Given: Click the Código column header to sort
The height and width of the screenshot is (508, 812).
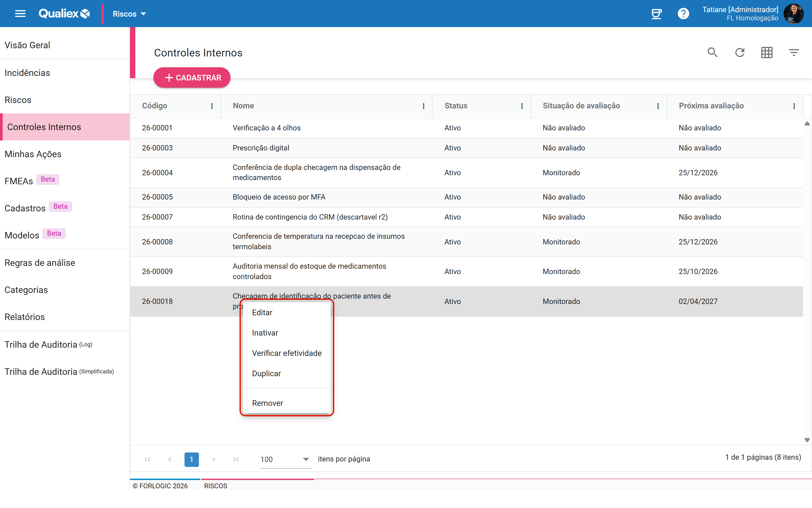Looking at the screenshot, I should (154, 106).
